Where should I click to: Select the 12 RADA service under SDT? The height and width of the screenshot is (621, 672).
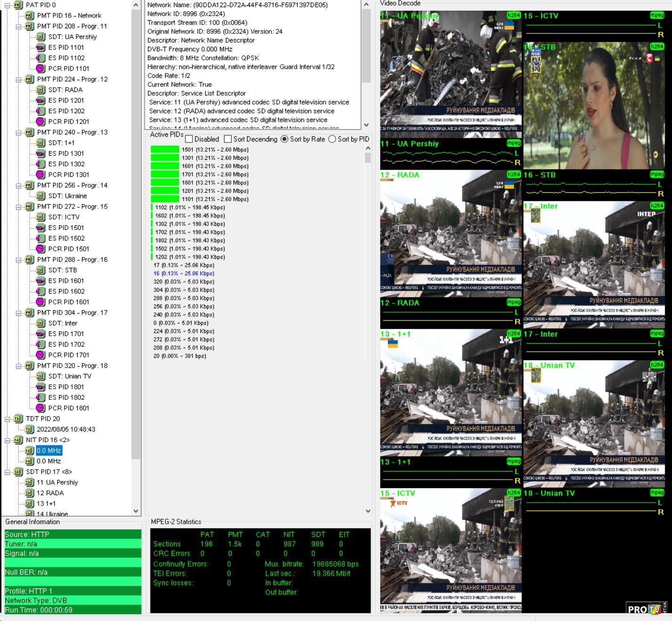[50, 493]
